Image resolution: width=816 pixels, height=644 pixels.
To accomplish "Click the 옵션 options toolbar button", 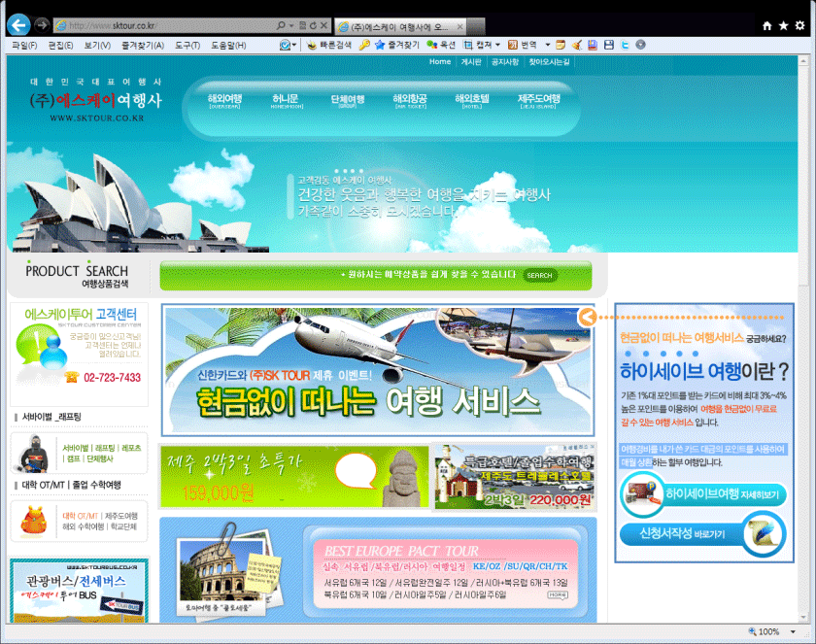I will [441, 46].
